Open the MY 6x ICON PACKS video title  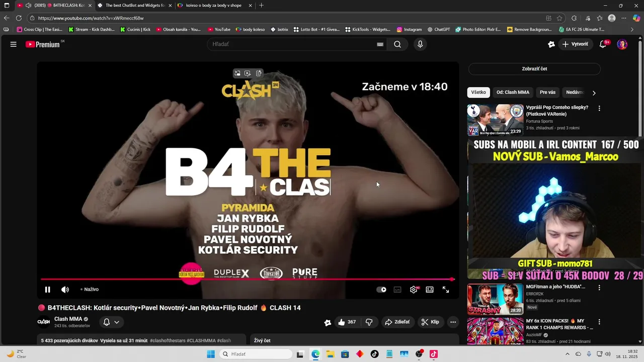tap(559, 324)
